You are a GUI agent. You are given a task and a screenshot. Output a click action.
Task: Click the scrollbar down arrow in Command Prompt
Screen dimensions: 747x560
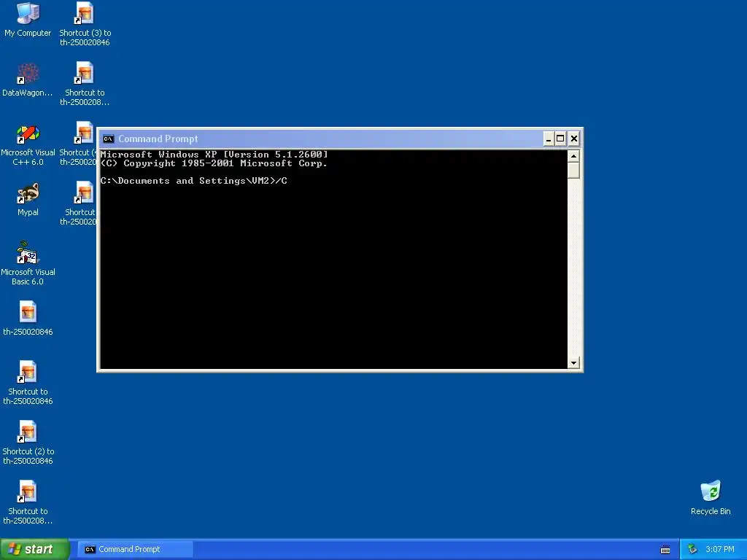(573, 363)
